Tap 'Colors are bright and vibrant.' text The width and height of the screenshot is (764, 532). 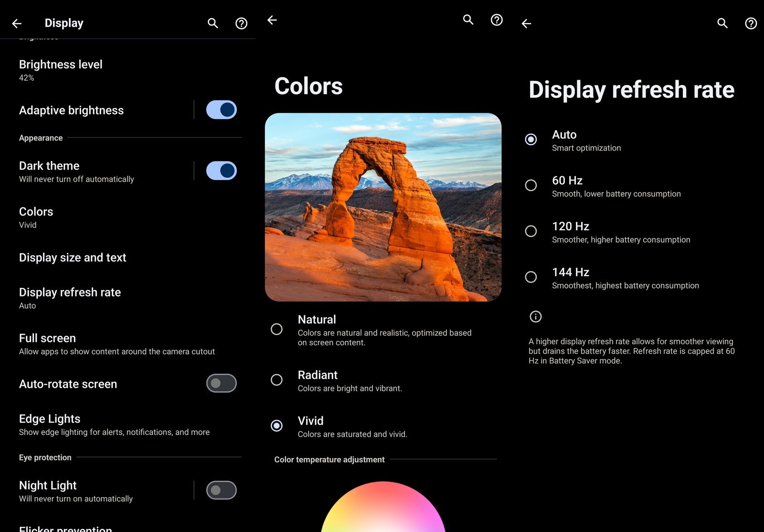click(x=350, y=388)
